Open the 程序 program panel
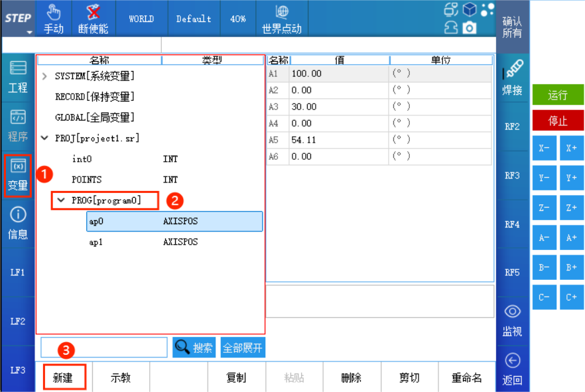This screenshot has height=392, width=585. tap(18, 126)
